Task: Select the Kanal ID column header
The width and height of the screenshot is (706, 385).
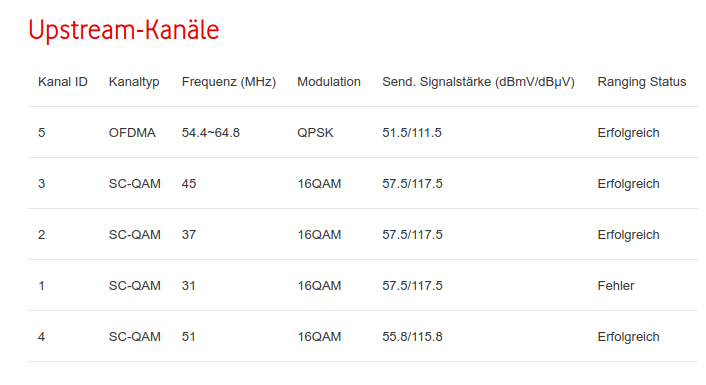Action: 63,82
